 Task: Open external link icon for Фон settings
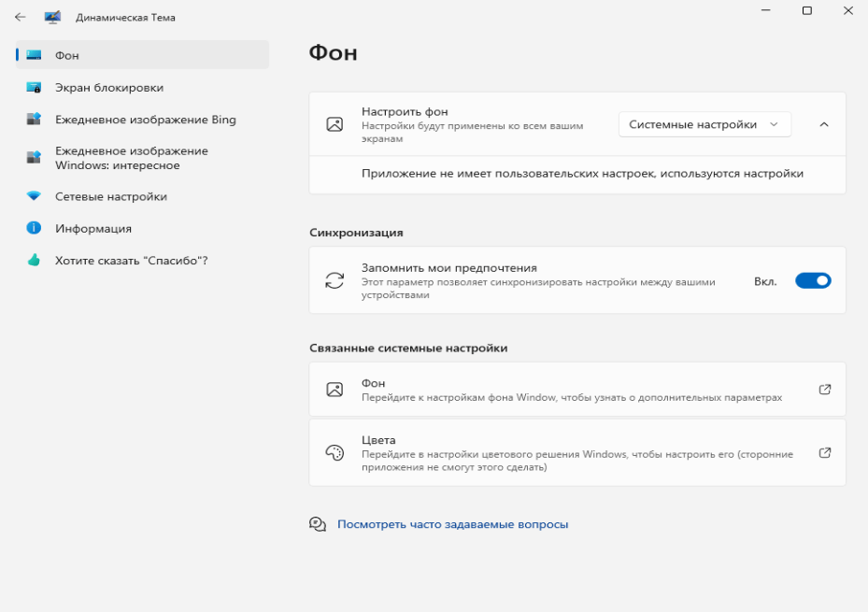pos(825,390)
